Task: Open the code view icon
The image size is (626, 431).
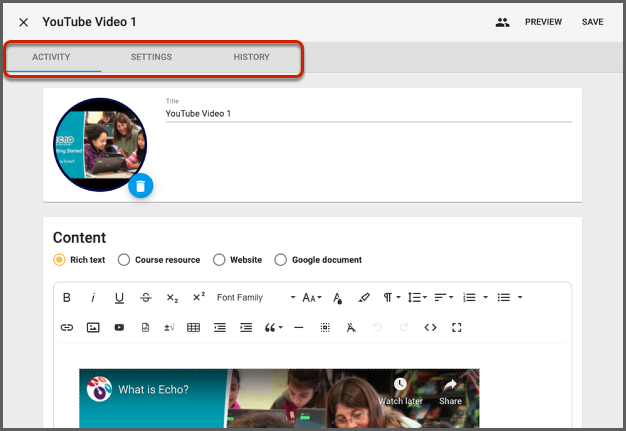Action: pyautogui.click(x=431, y=327)
